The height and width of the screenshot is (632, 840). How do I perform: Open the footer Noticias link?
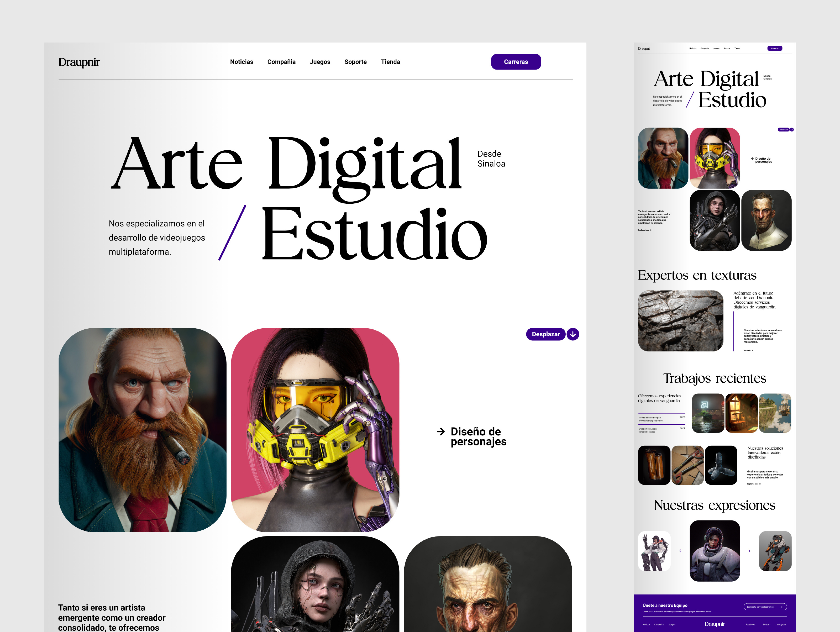click(646, 624)
